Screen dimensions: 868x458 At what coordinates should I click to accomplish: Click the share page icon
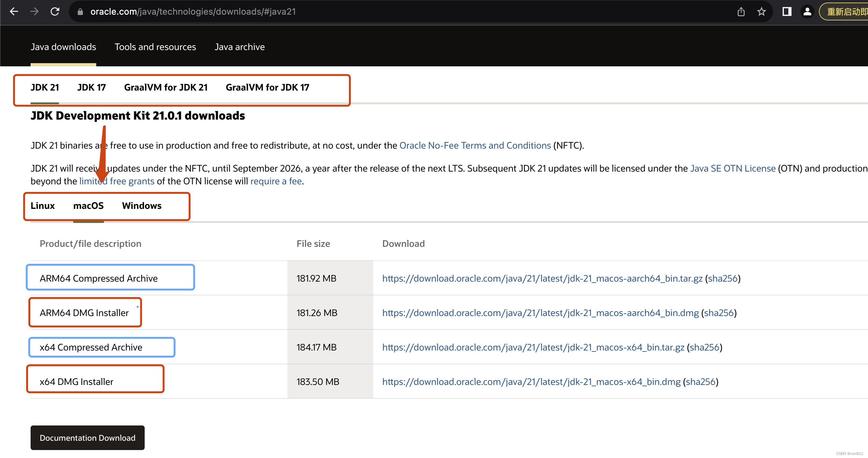click(x=741, y=12)
